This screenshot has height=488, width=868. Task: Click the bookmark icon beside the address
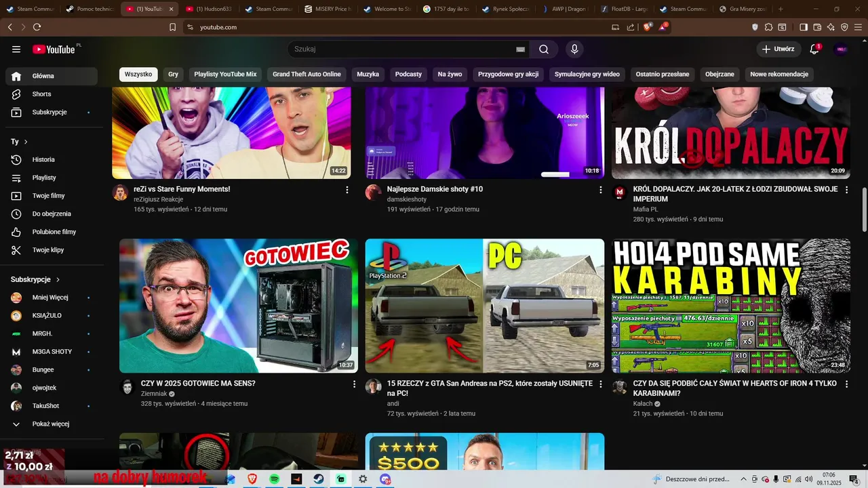click(172, 27)
